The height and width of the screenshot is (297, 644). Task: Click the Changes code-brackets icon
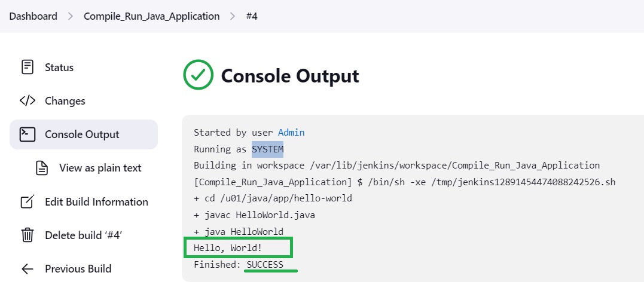point(27,101)
